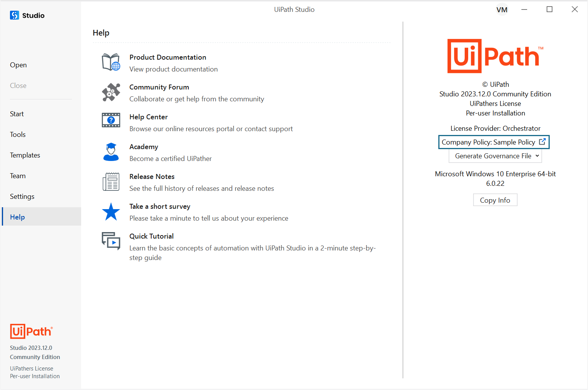
Task: Open the VM account avatar menu
Action: pyautogui.click(x=502, y=9)
